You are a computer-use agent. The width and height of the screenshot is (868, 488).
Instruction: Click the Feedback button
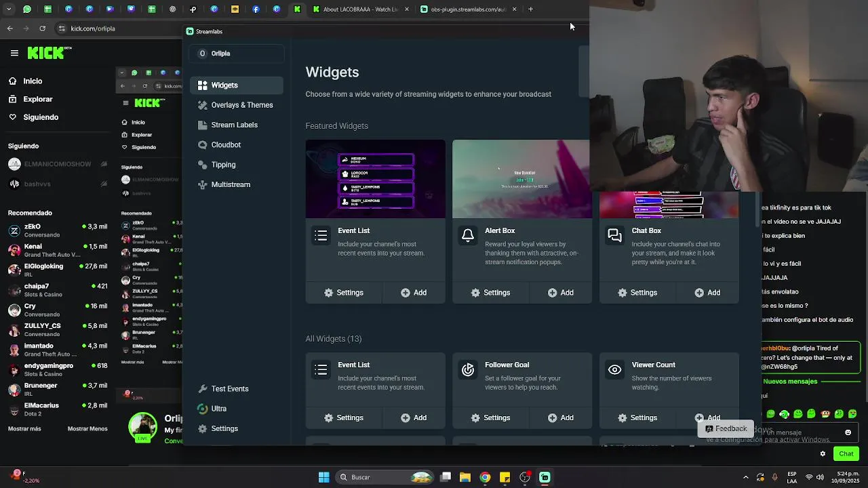(726, 428)
